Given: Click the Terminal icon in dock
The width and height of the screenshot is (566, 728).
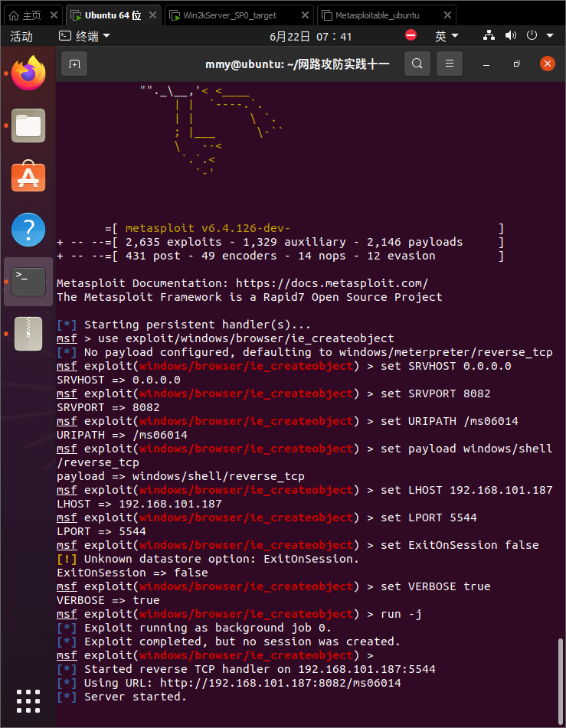Looking at the screenshot, I should 28,282.
